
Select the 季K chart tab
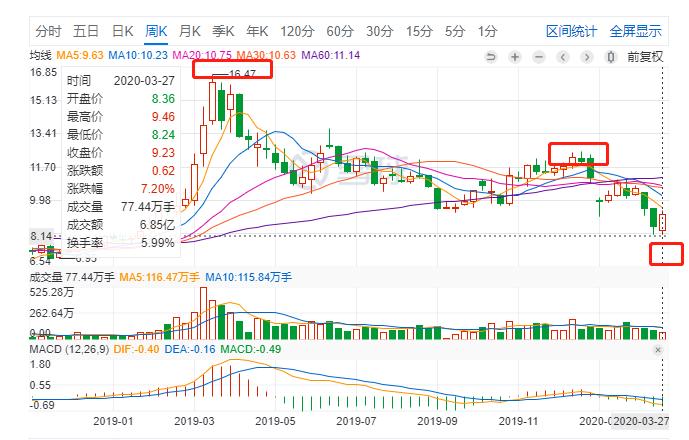point(223,31)
